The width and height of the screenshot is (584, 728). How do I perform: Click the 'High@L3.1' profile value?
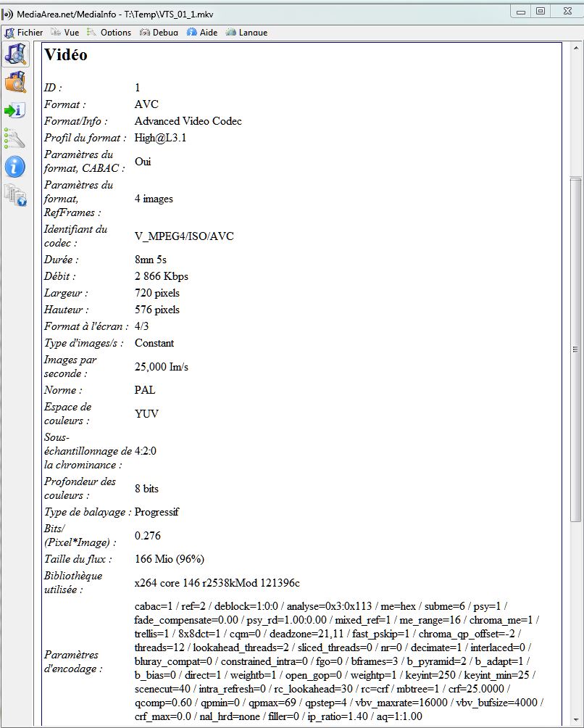click(x=161, y=138)
